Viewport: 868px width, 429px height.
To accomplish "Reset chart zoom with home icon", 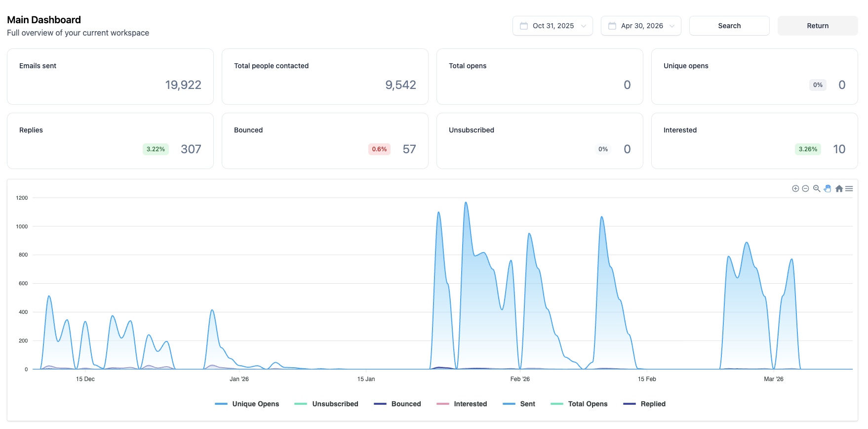I will click(839, 189).
